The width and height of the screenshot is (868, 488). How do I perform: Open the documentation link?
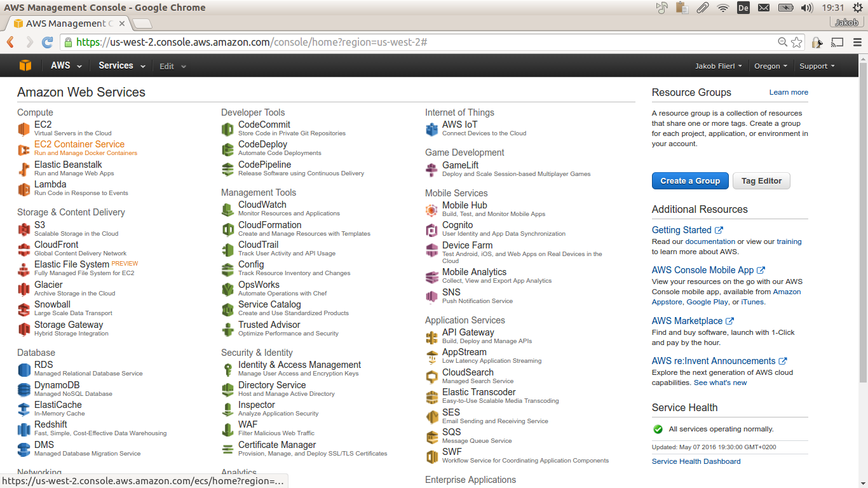tap(710, 241)
